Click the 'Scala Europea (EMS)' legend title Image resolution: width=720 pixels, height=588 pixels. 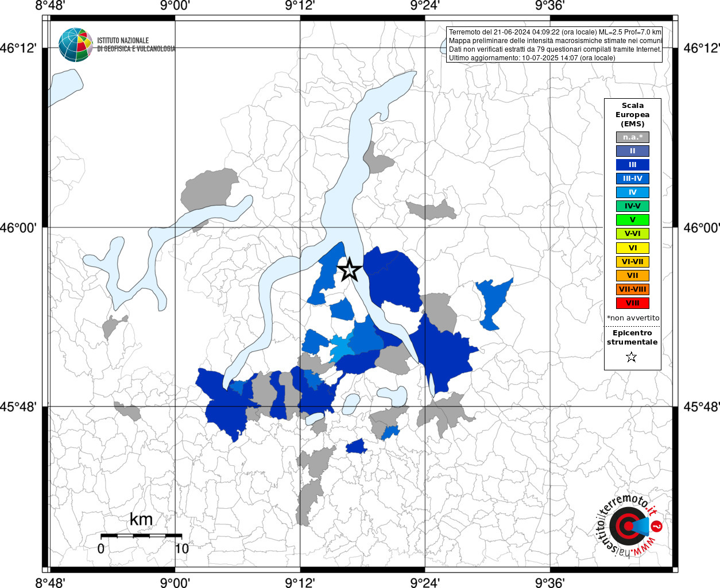pyautogui.click(x=632, y=115)
